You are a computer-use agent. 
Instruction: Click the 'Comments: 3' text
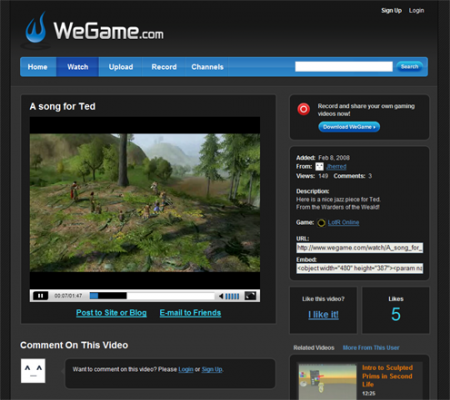[x=353, y=176]
